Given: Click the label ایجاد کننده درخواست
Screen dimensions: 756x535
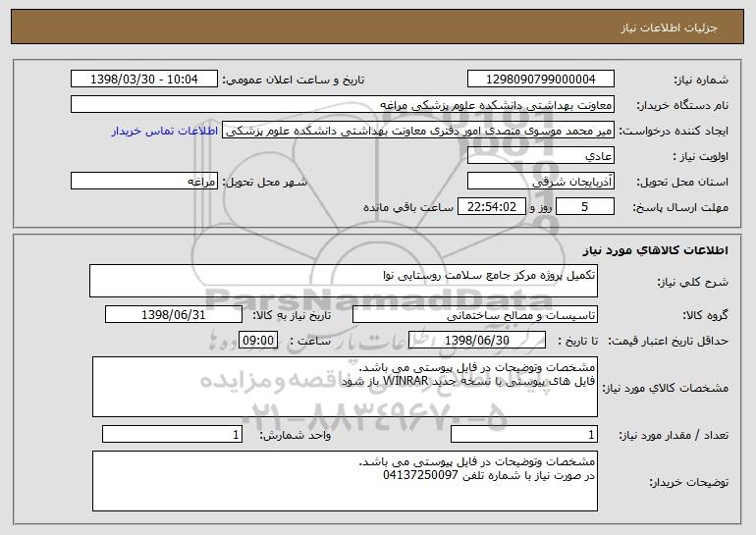Looking at the screenshot, I should [674, 131].
